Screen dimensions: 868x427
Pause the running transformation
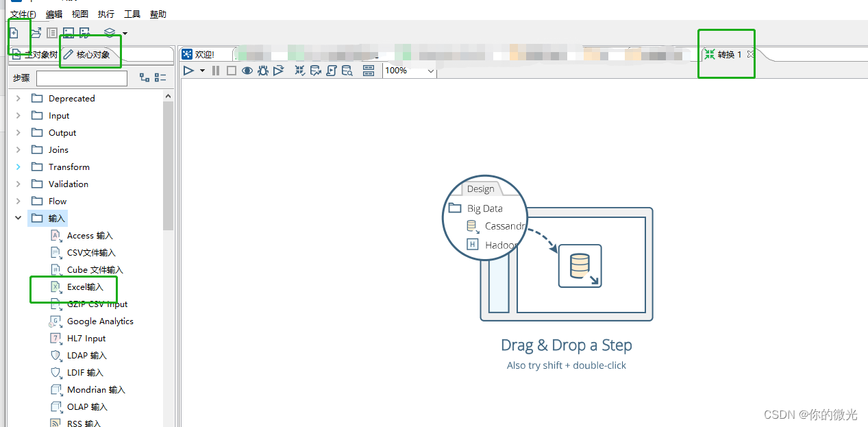pyautogui.click(x=216, y=71)
